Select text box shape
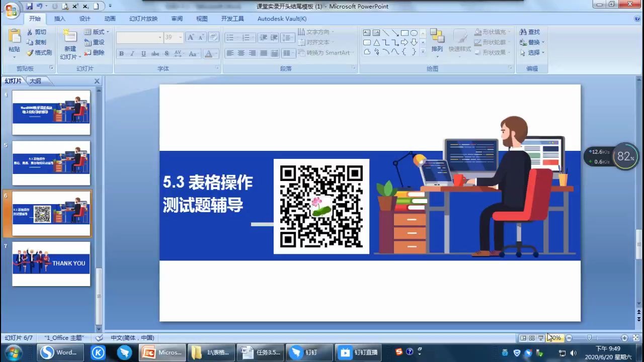This screenshot has height=362, width=644. [367, 33]
